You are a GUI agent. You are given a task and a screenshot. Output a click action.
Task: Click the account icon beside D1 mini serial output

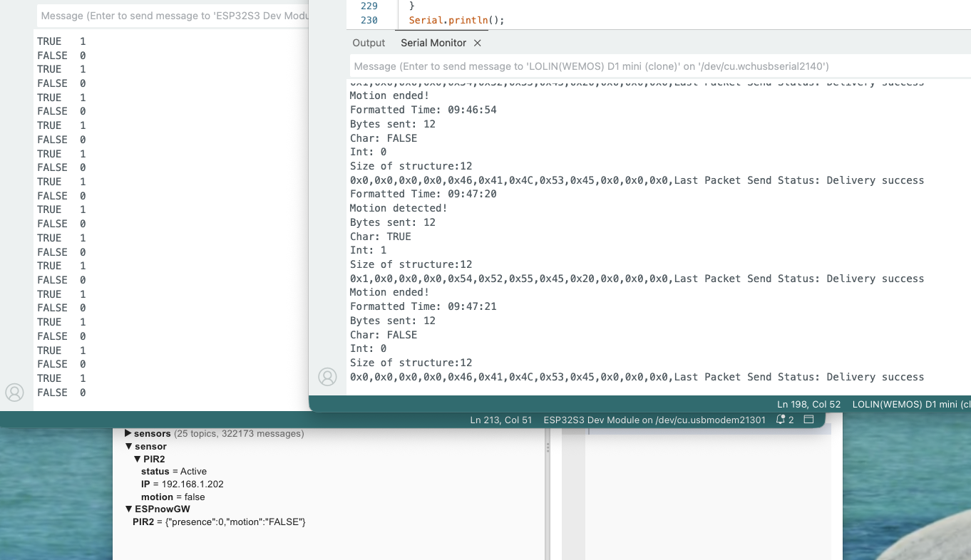pos(327,377)
